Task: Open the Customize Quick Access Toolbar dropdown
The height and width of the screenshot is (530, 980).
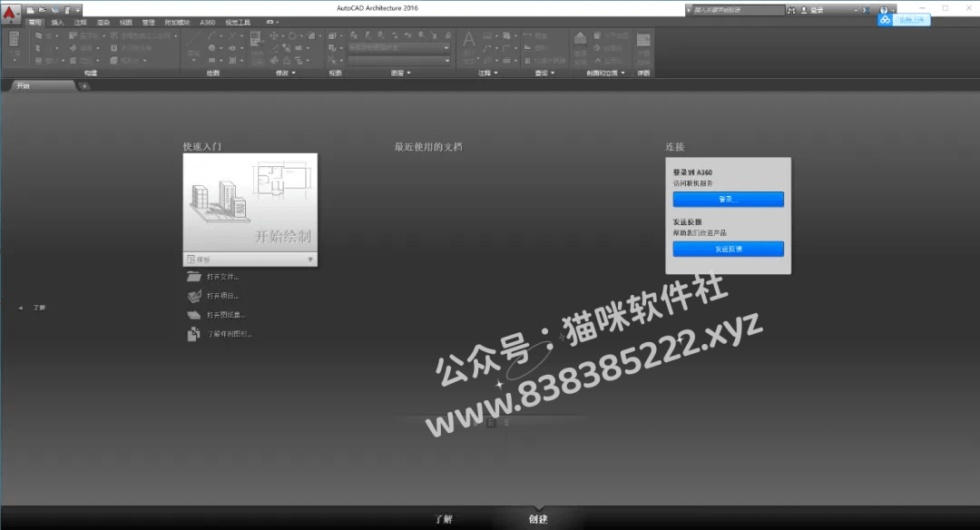Action: coord(78,10)
